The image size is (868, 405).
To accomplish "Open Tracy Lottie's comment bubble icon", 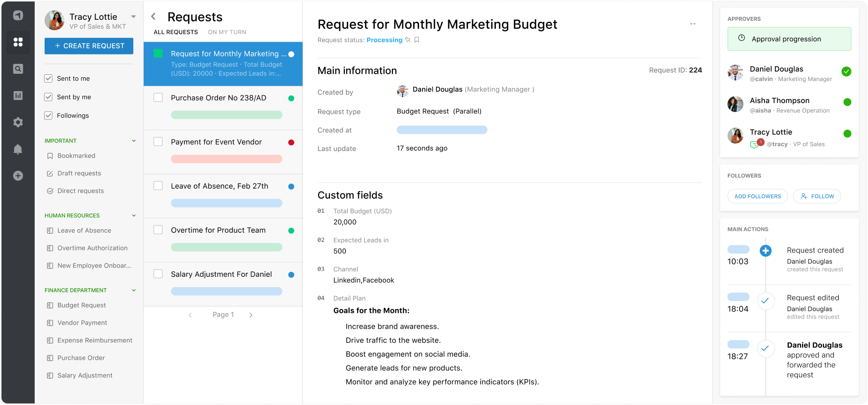I will point(754,145).
